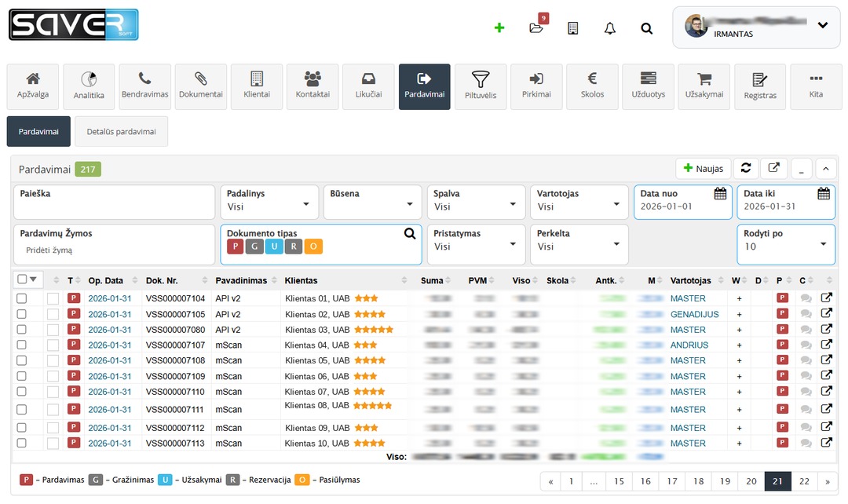The image size is (848, 504).
Task: Collapse the Pardavimai panel with the chevron
Action: click(826, 169)
